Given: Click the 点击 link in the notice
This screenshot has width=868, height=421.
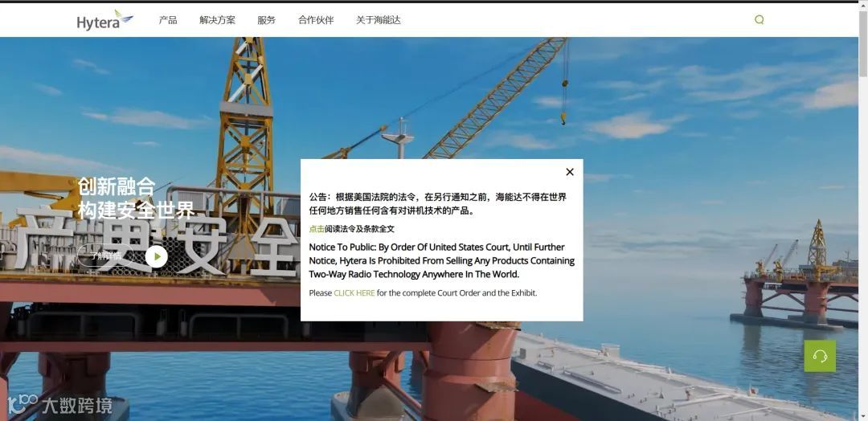Looking at the screenshot, I should [317, 228].
